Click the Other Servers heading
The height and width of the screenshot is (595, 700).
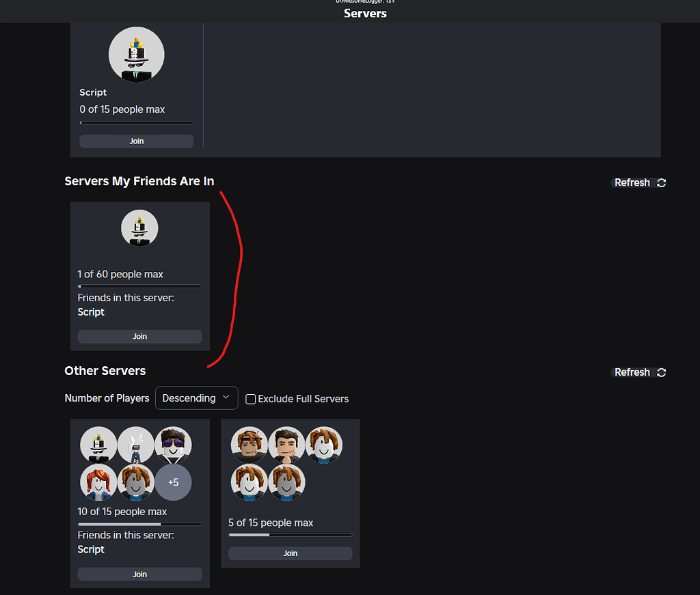coord(105,371)
